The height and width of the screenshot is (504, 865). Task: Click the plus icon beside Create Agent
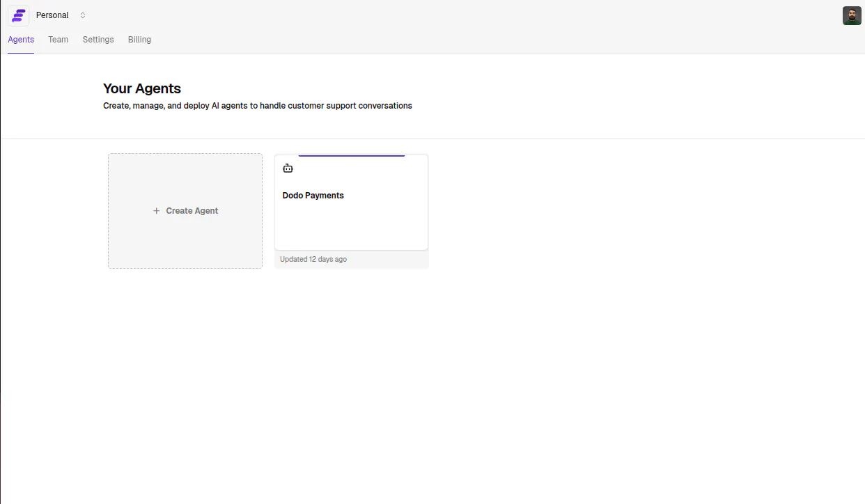pos(157,211)
